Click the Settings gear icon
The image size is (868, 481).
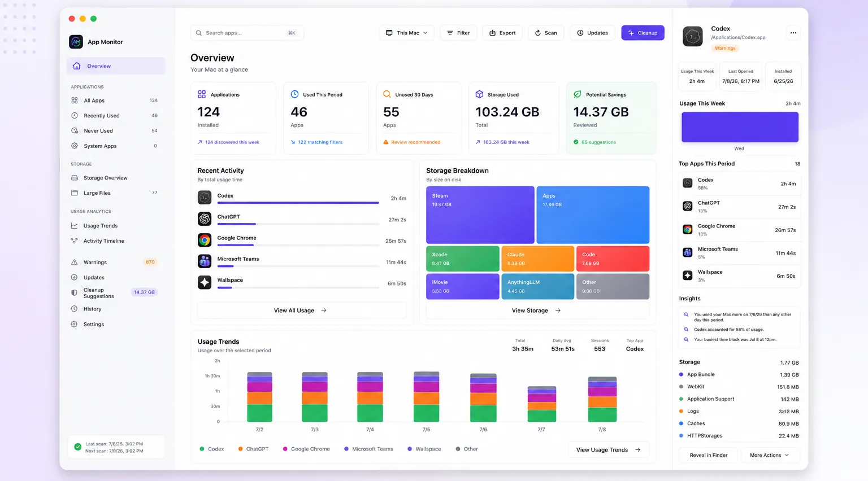click(75, 325)
